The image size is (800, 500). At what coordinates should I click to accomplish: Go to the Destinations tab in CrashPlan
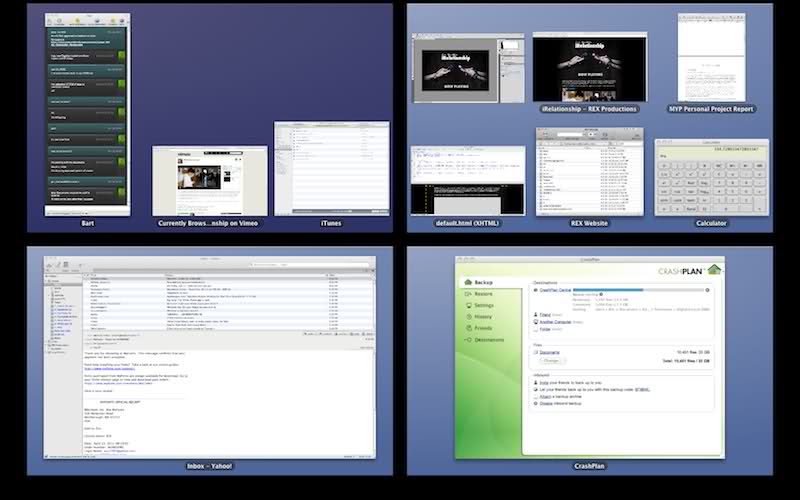click(x=484, y=340)
